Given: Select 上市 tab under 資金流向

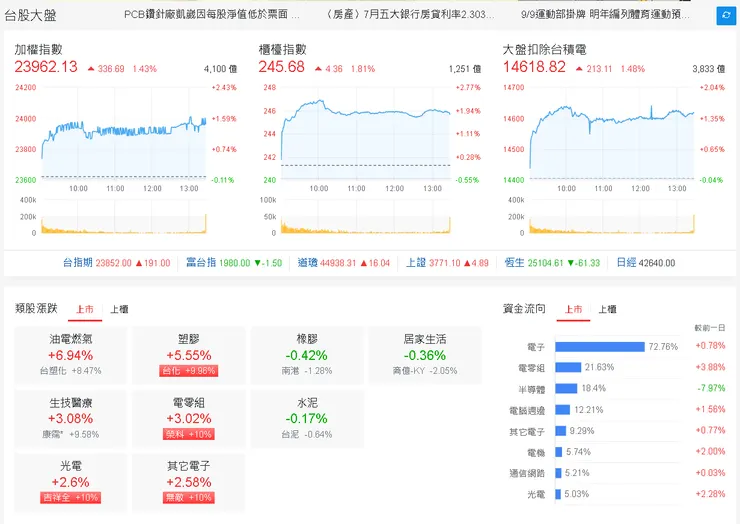Looking at the screenshot, I should coord(573,310).
